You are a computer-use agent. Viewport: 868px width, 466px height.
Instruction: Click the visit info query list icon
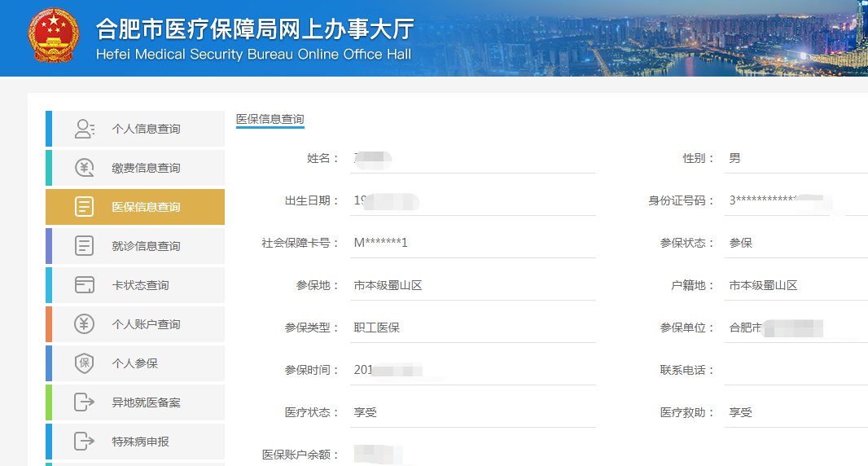point(85,246)
